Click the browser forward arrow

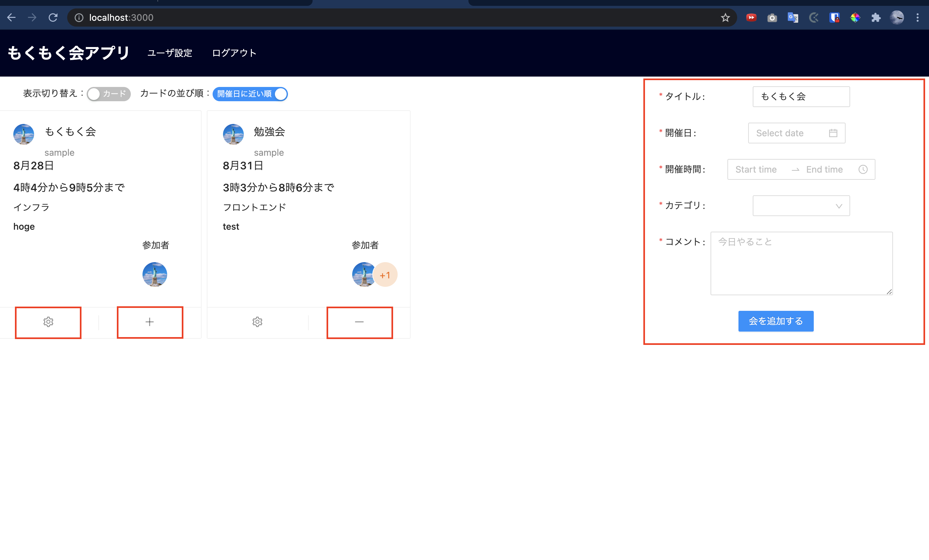click(x=32, y=17)
